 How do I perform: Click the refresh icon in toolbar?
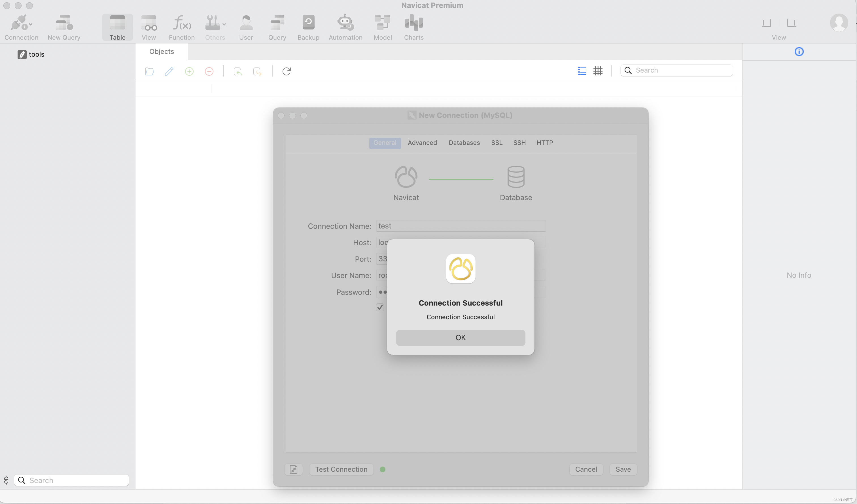tap(287, 71)
